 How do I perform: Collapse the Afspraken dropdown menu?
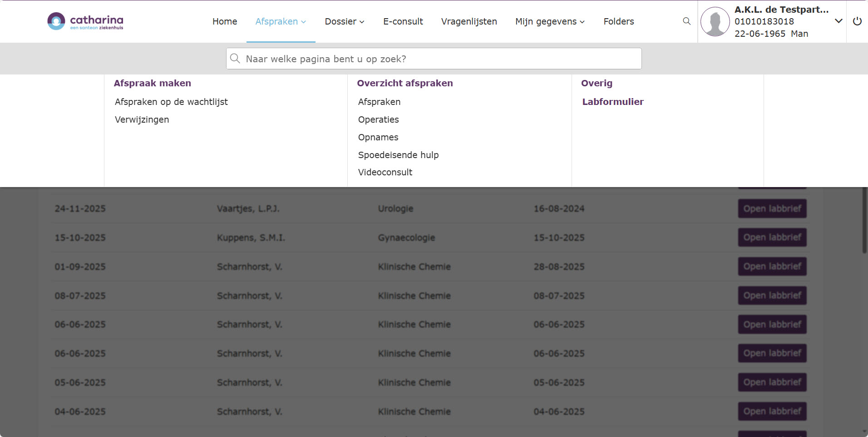tap(281, 21)
